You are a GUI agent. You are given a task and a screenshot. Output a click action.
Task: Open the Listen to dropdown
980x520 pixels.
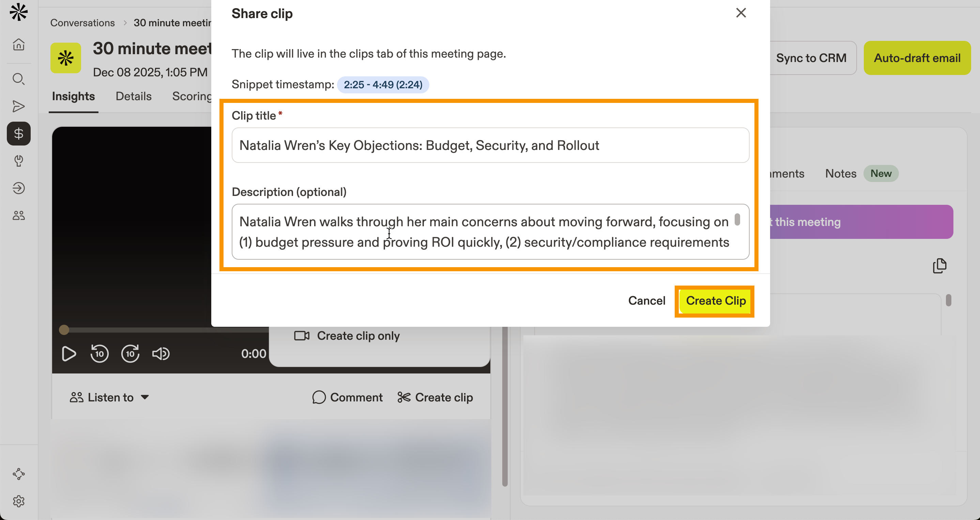tap(110, 397)
